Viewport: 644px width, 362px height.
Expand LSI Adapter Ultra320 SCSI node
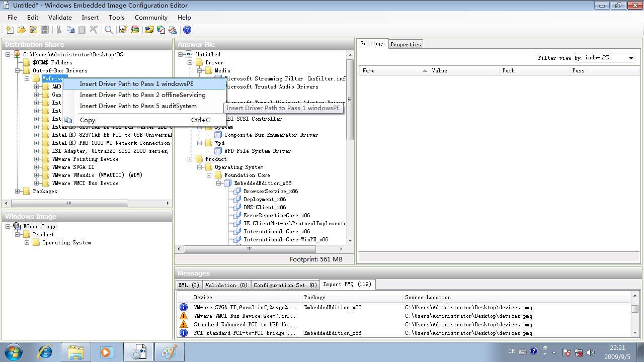[37, 151]
